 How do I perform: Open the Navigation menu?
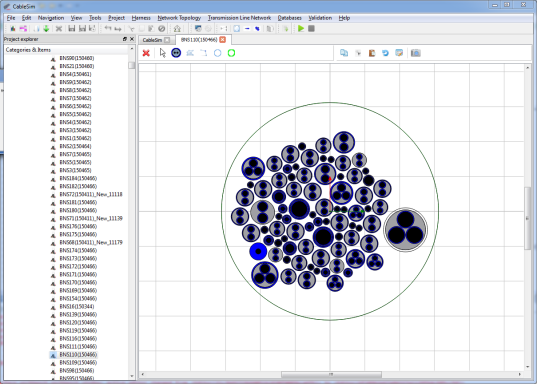coord(51,18)
